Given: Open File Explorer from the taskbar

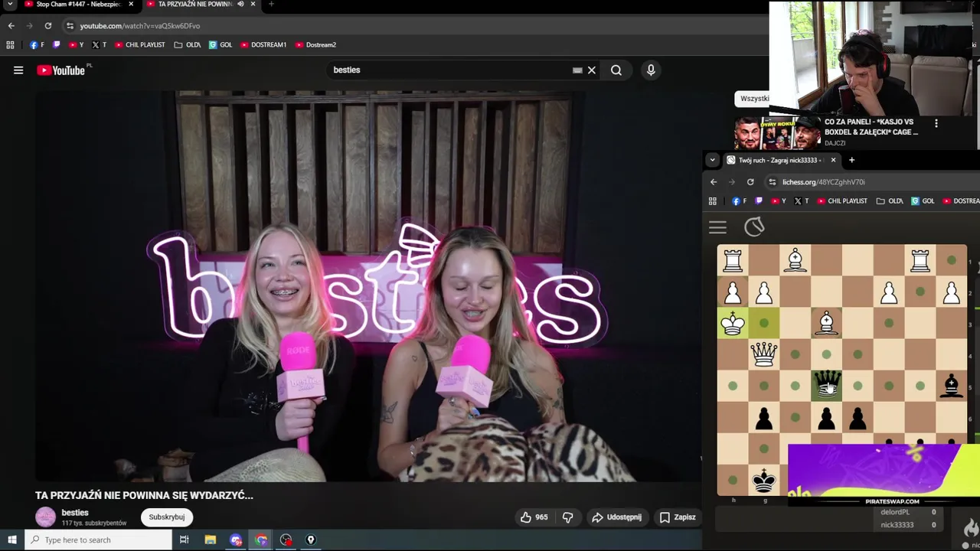Looking at the screenshot, I should 210,540.
